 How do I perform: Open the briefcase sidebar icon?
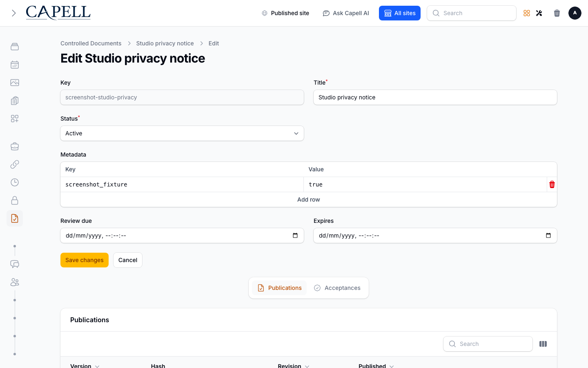coord(15,146)
